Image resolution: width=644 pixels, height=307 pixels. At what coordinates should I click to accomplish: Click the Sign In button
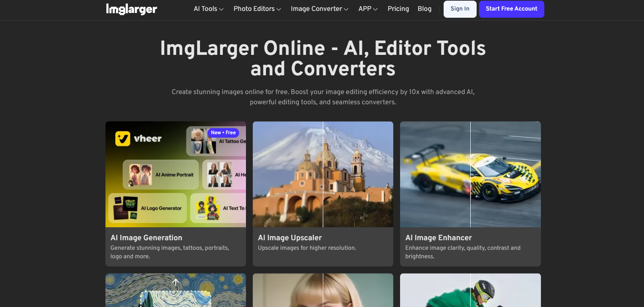pyautogui.click(x=460, y=9)
